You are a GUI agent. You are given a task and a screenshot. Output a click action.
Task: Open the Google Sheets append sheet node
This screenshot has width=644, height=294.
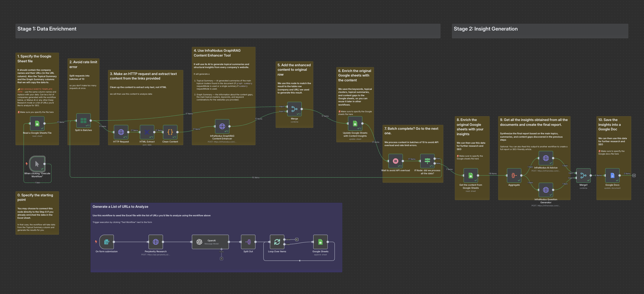[x=320, y=242]
